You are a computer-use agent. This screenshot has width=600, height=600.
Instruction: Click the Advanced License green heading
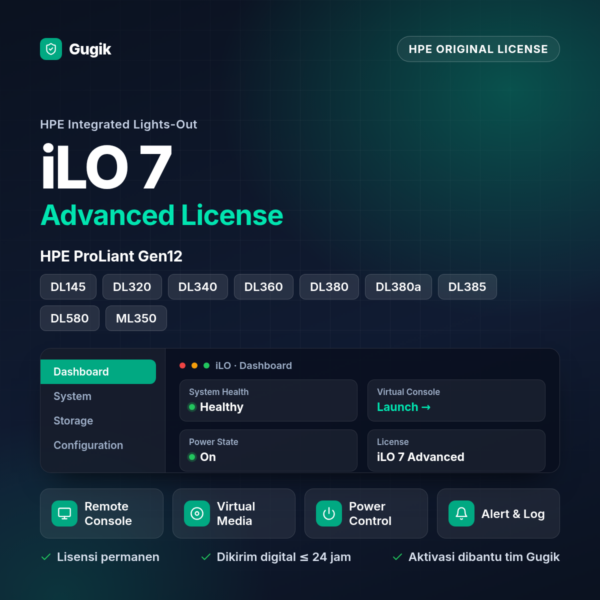(162, 215)
